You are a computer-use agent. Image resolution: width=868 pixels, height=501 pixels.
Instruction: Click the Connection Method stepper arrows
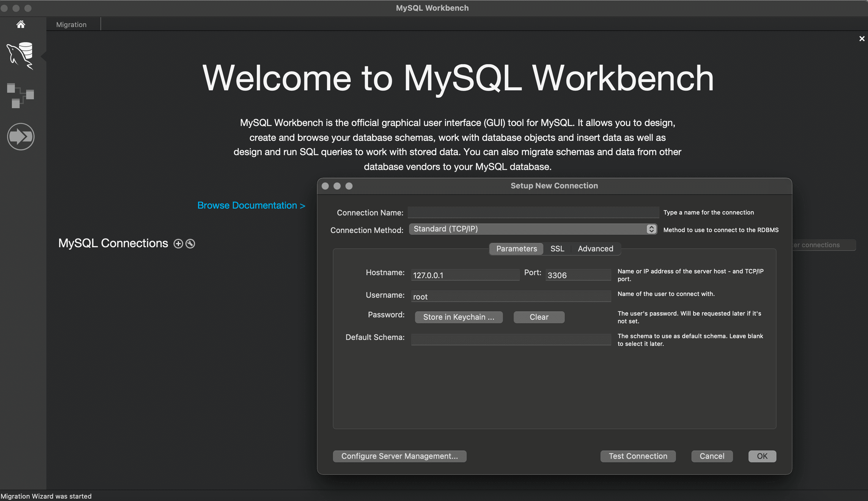pyautogui.click(x=651, y=229)
